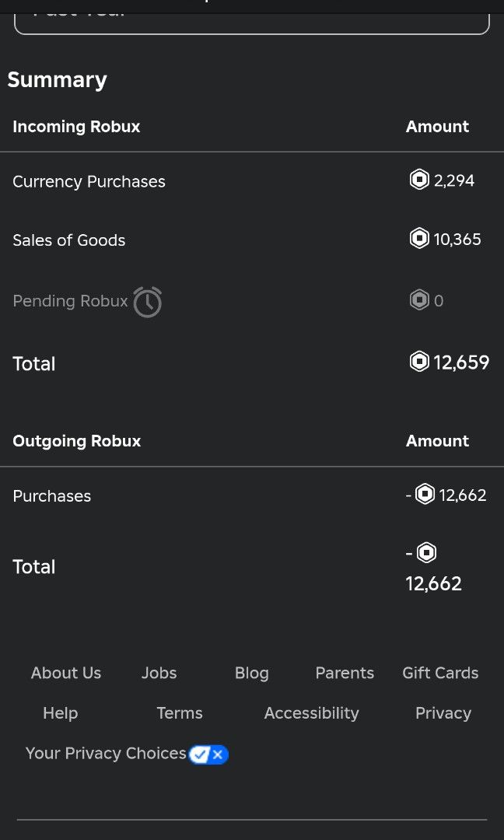Open the Accessibility page
504x840 pixels.
point(311,713)
